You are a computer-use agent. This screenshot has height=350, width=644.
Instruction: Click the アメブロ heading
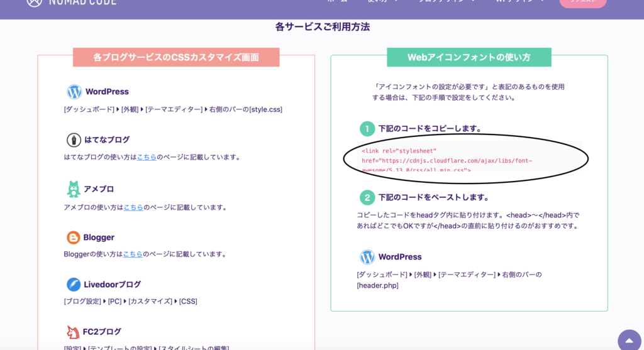99,189
